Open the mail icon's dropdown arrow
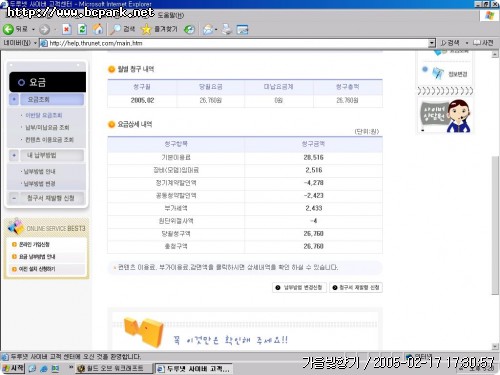 point(216,30)
